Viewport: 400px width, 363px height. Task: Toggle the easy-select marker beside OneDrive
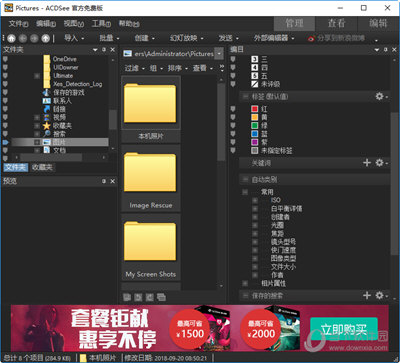click(5, 59)
